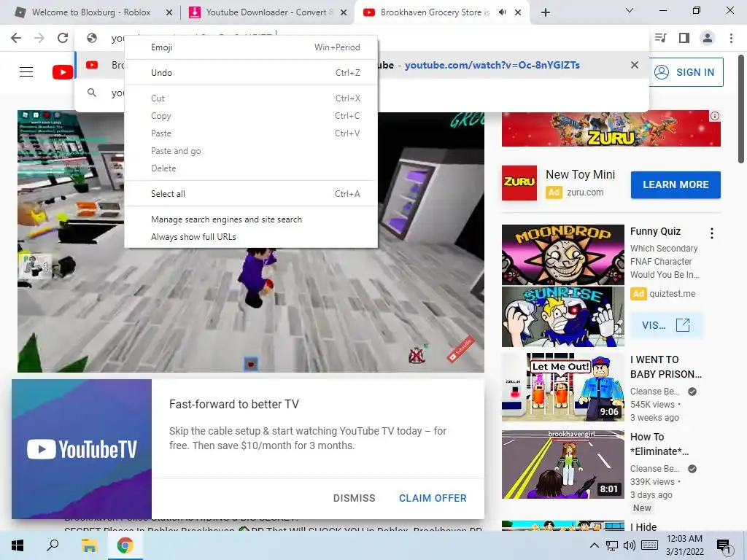Click the Zuru banner ad image
The height and width of the screenshot is (560, 747).
pos(611,128)
